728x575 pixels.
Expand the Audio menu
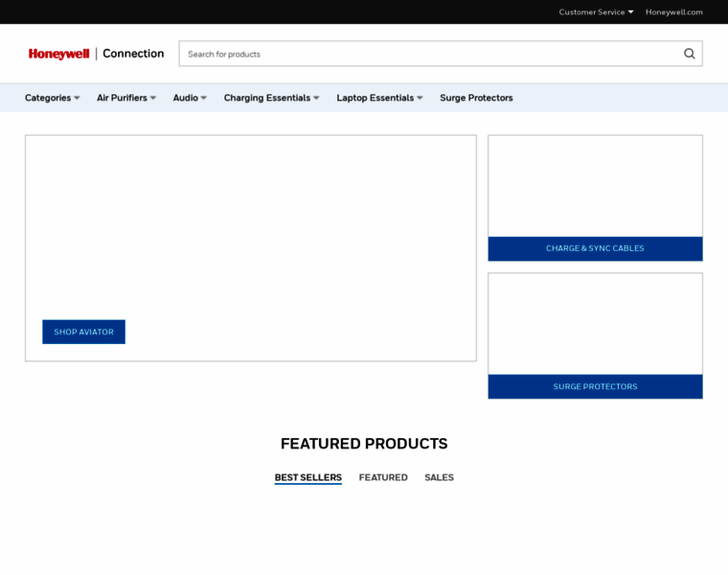click(x=190, y=98)
